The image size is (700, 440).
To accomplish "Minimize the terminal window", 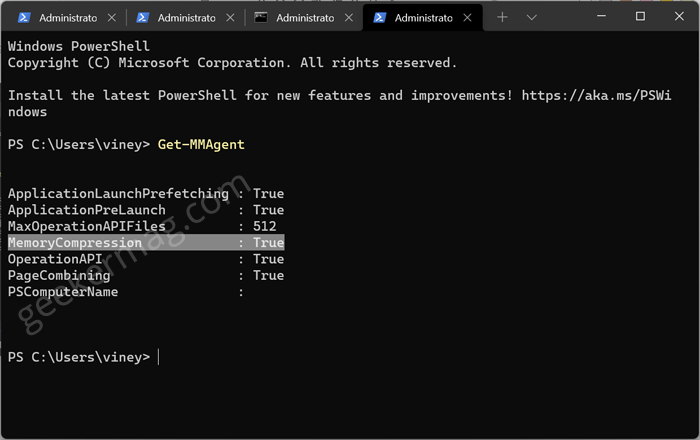I will [x=601, y=16].
